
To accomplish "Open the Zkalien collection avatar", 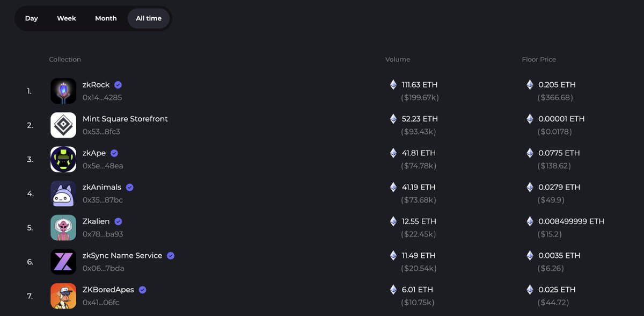I will (63, 227).
